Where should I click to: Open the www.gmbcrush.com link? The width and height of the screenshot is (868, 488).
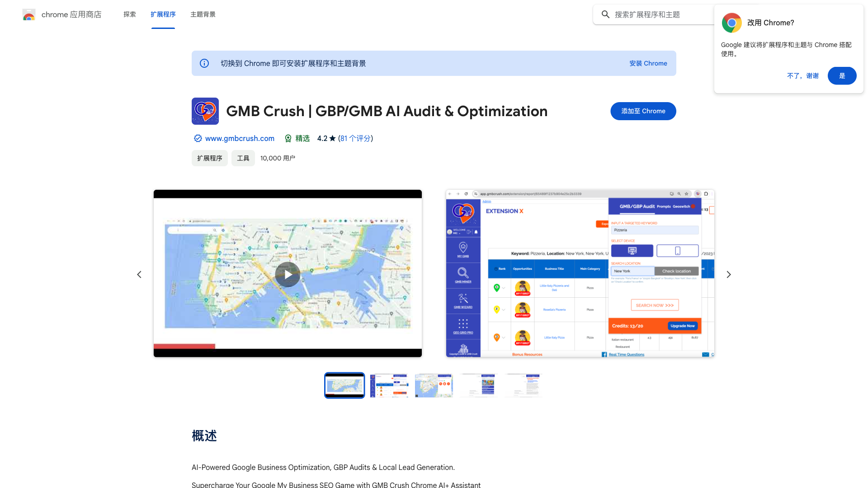pos(240,138)
